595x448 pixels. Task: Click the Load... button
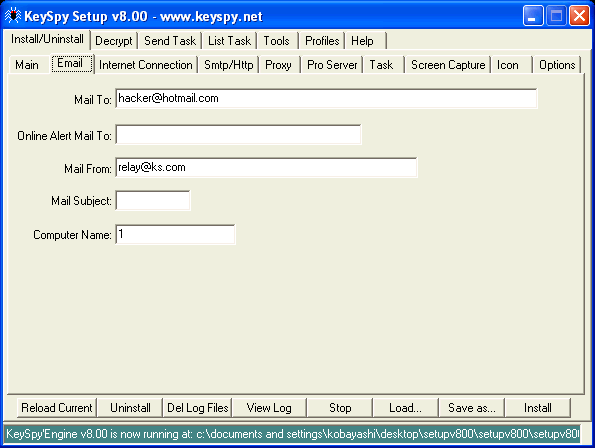point(405,408)
